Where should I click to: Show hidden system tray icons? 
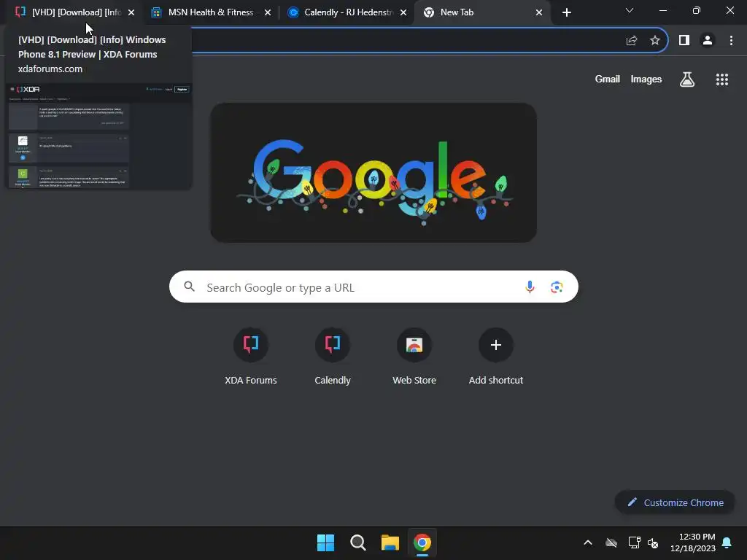coord(588,542)
